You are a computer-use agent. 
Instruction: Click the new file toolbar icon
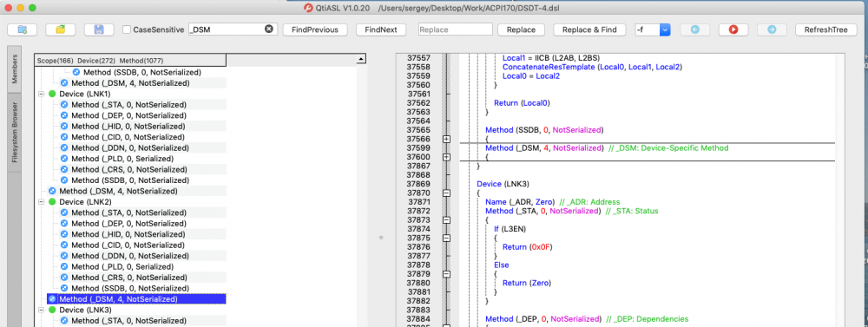click(x=23, y=29)
